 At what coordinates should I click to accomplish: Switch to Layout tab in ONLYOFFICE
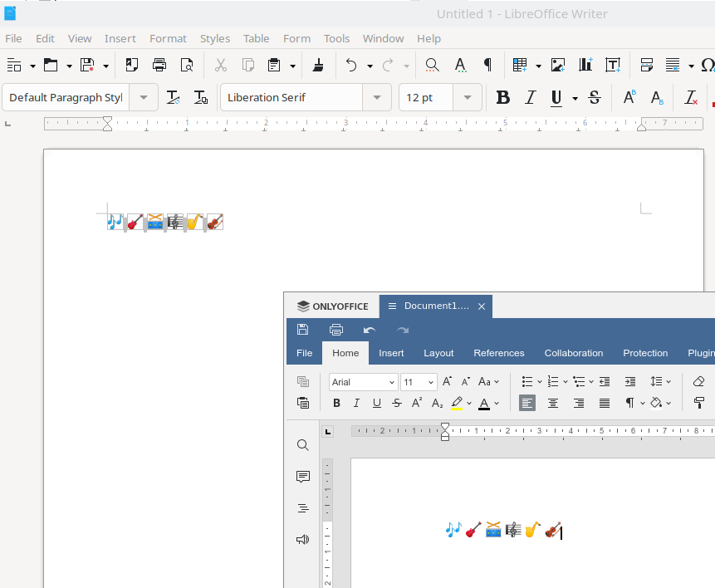click(x=438, y=353)
